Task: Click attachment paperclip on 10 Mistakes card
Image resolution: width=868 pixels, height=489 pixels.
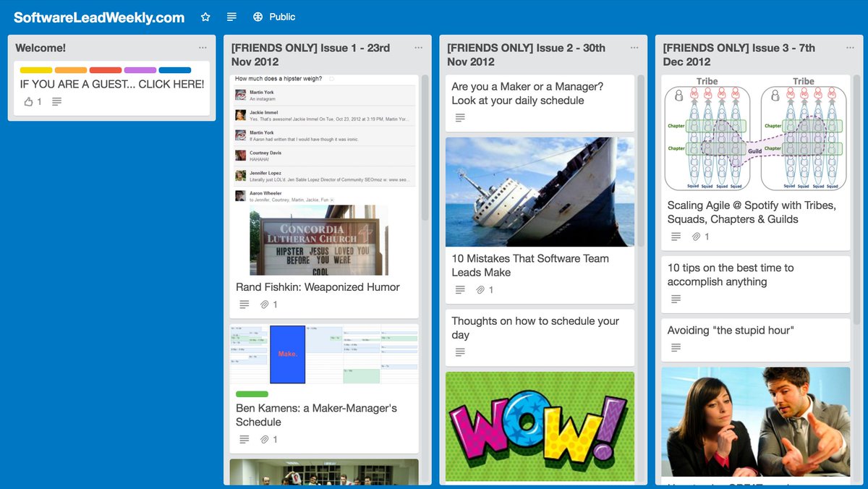Action: 480,290
